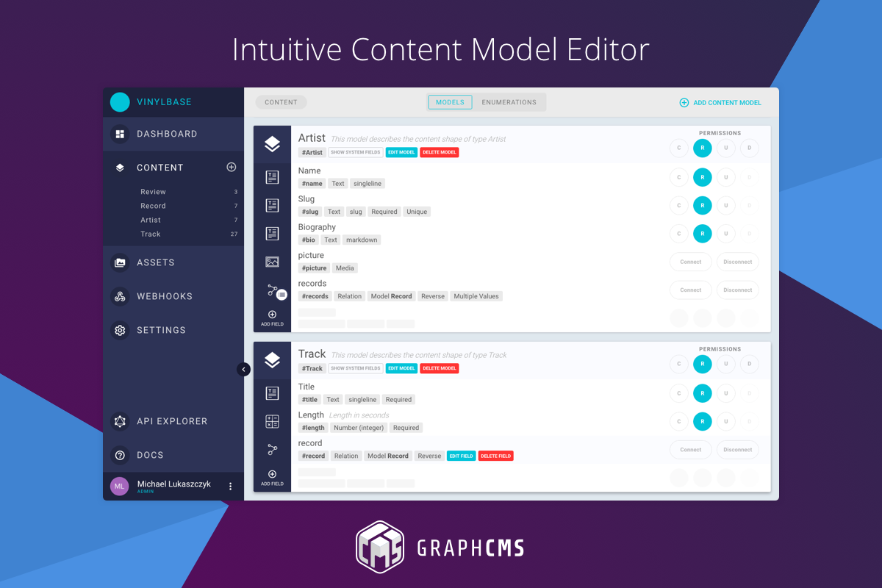Toggle Update permission for Length field

click(x=726, y=421)
